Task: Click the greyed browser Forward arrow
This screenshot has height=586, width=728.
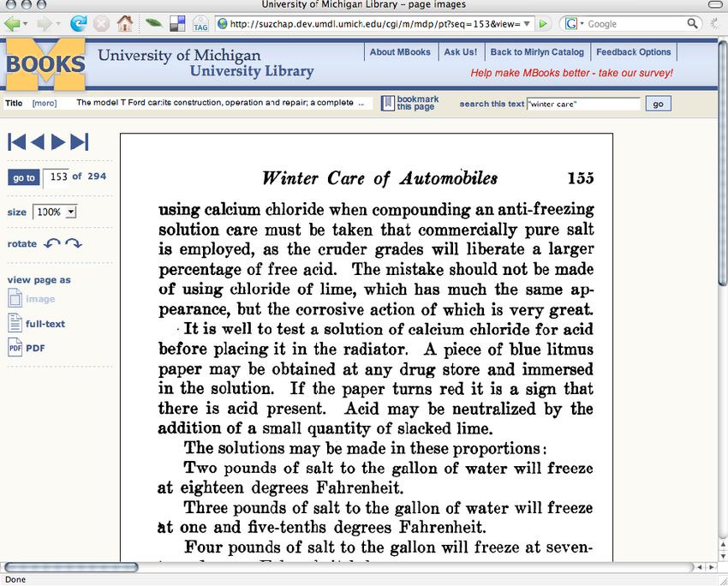Action: click(x=45, y=23)
